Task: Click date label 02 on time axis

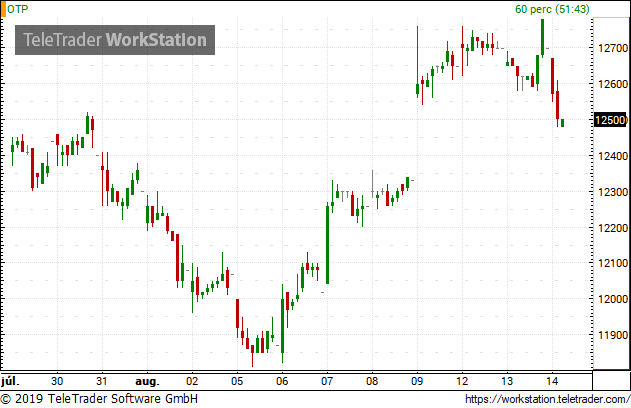Action: tap(192, 381)
